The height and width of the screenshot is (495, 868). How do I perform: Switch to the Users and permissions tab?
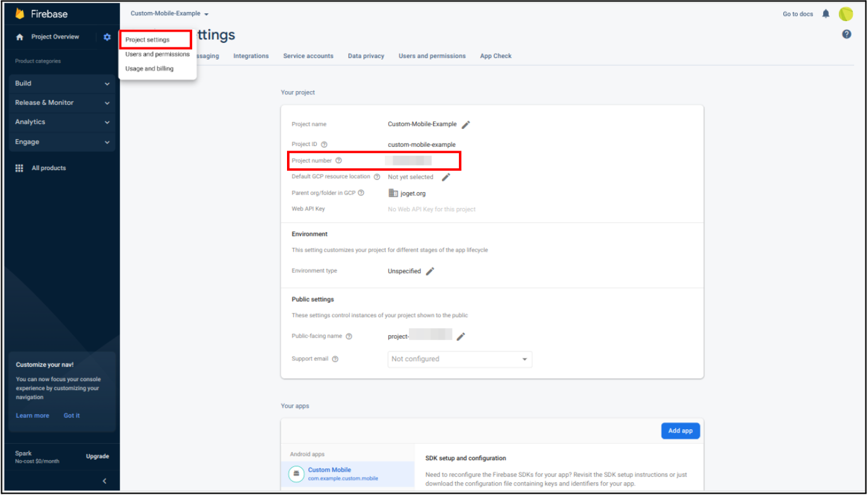click(432, 56)
